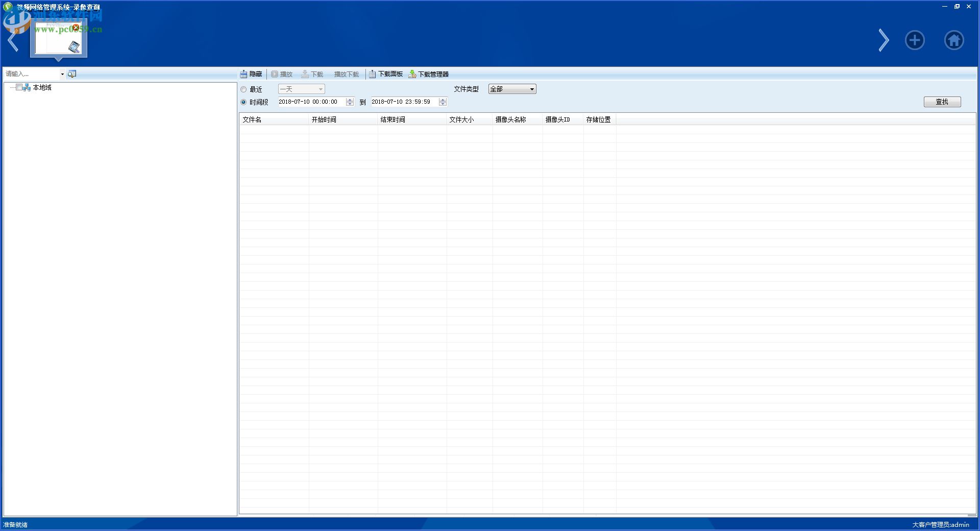The width and height of the screenshot is (980, 531).
Task: Check the 本地域 checkbox in device tree
Action: [19, 87]
